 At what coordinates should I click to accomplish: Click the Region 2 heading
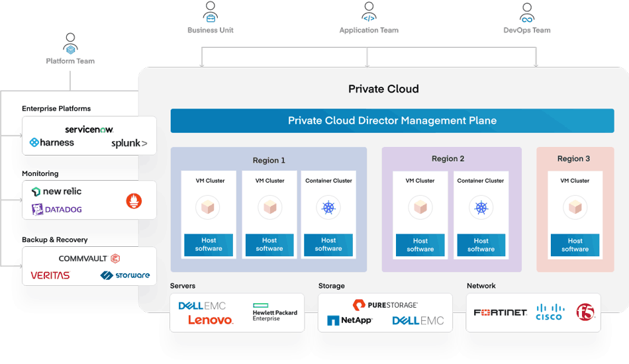448,159
